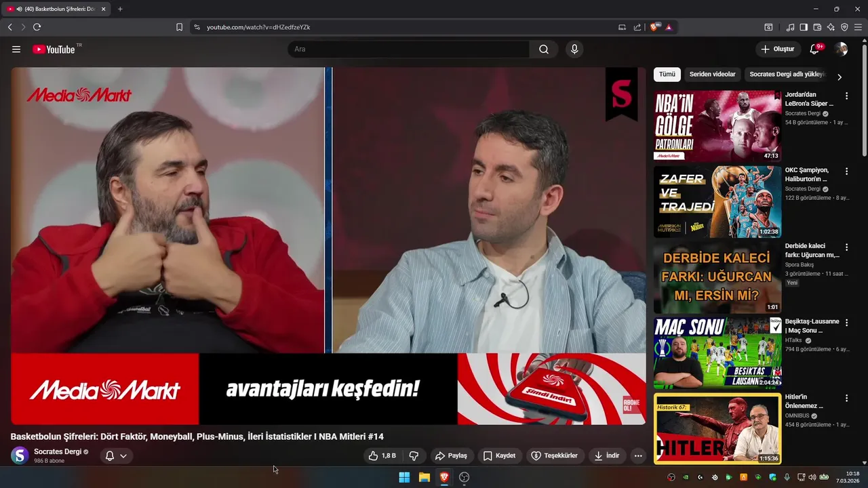Open NBA'in Gölge Patronları video thumbnail
This screenshot has width=868, height=488.
click(x=717, y=126)
